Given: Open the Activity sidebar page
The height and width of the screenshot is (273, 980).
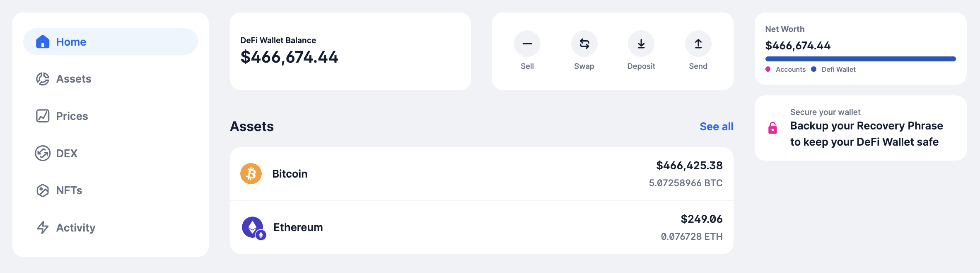Looking at the screenshot, I should [75, 227].
